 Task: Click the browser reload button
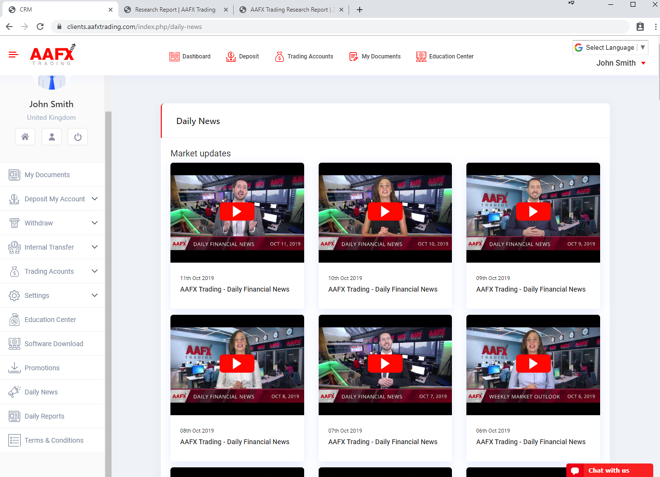pyautogui.click(x=40, y=27)
